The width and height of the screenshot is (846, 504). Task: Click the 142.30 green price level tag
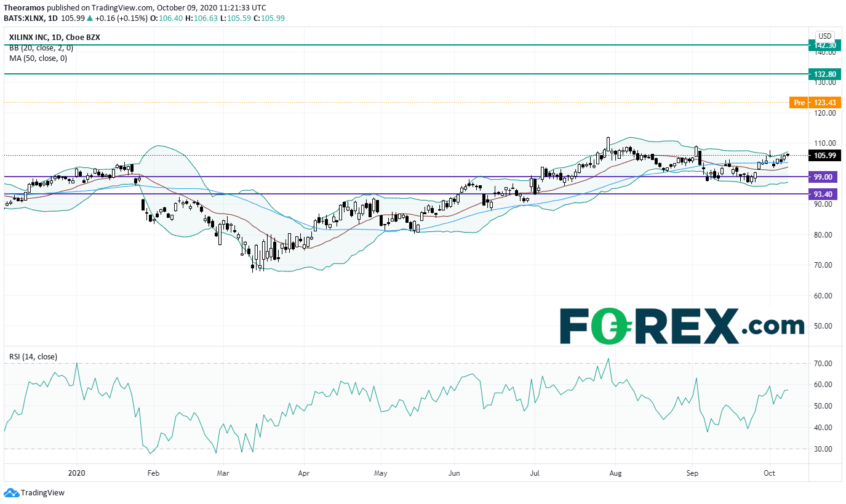coord(824,46)
